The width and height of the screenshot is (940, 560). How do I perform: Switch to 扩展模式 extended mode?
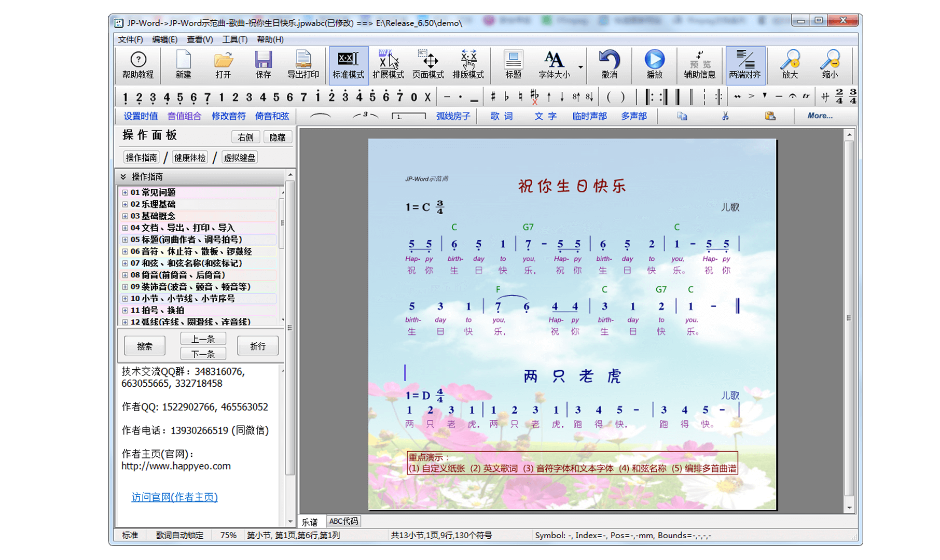tap(388, 65)
